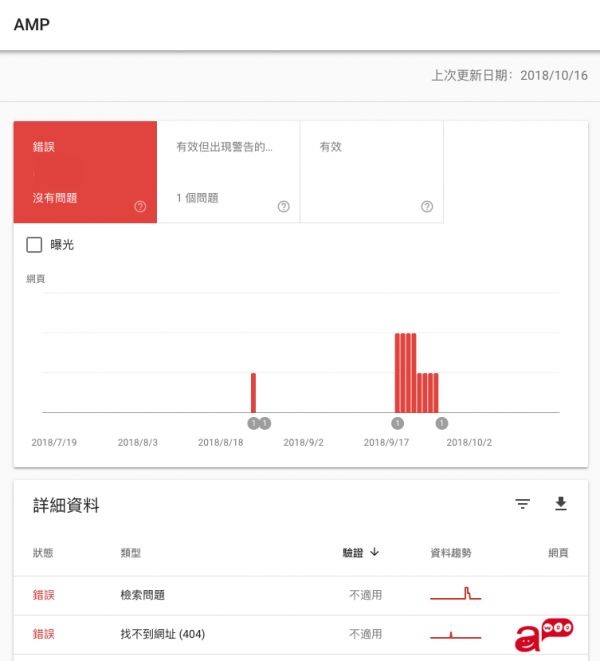Select the 有效但出現警告的 tab
The image size is (600, 661).
pyautogui.click(x=229, y=172)
